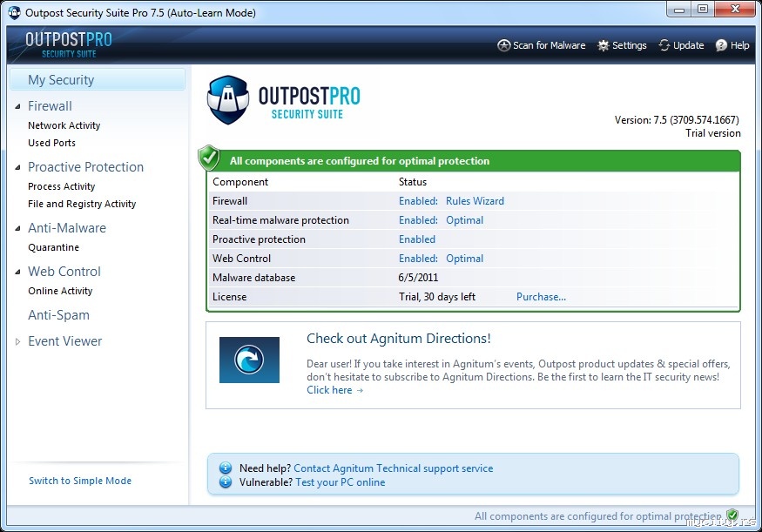
Task: Click the Help question mark icon
Action: click(x=721, y=45)
